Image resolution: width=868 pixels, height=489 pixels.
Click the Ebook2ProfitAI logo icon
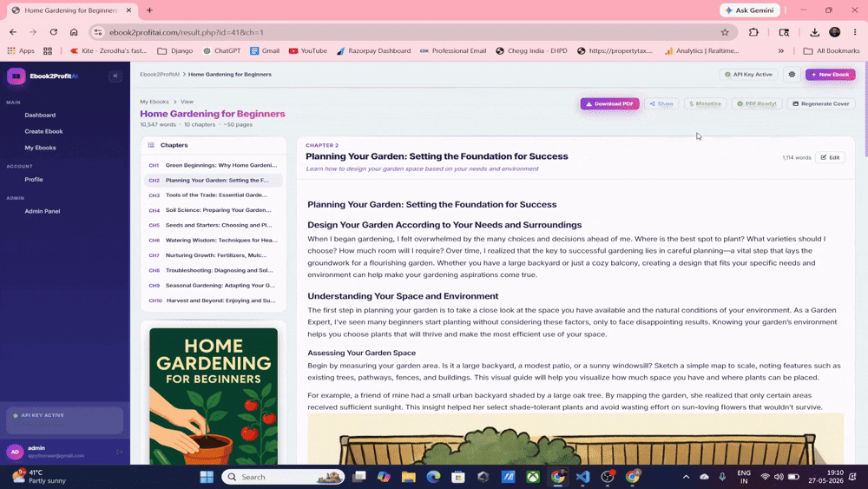[16, 76]
